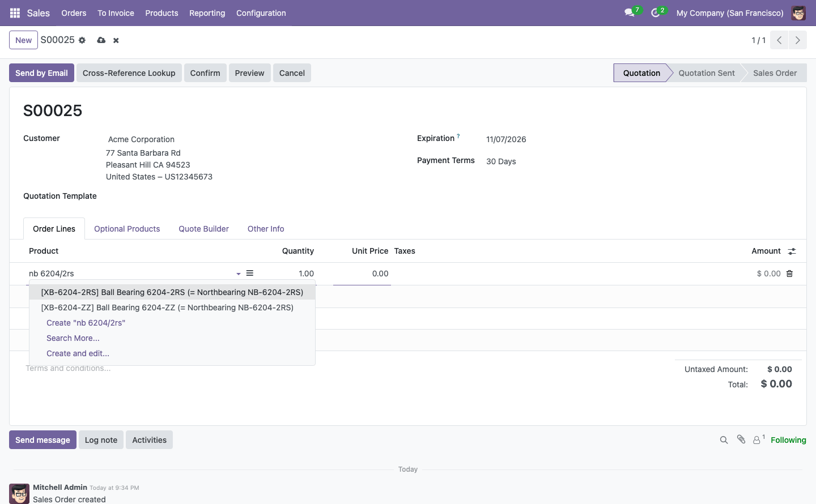Open product line details list icon
The width and height of the screenshot is (816, 504).
pos(250,273)
